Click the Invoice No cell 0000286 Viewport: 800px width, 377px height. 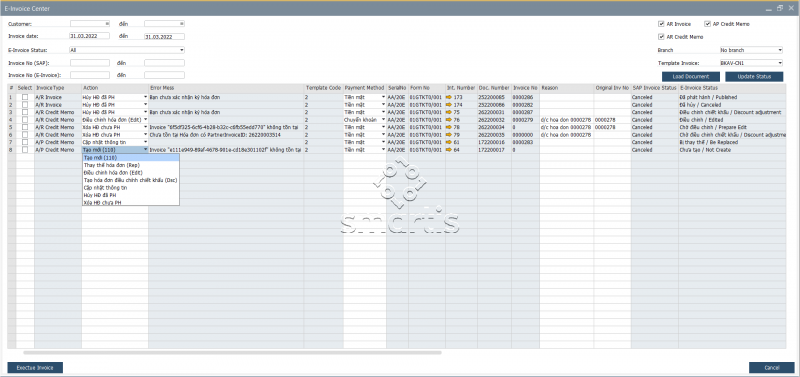pos(525,97)
